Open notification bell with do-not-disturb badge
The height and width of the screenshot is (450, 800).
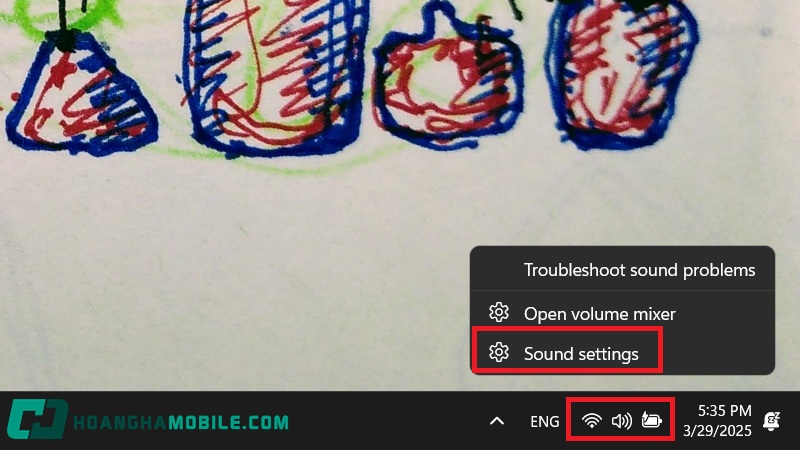771,421
